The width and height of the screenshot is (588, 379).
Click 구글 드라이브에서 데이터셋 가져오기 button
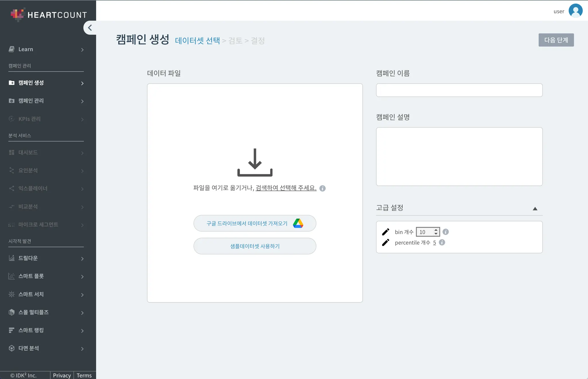(255, 223)
